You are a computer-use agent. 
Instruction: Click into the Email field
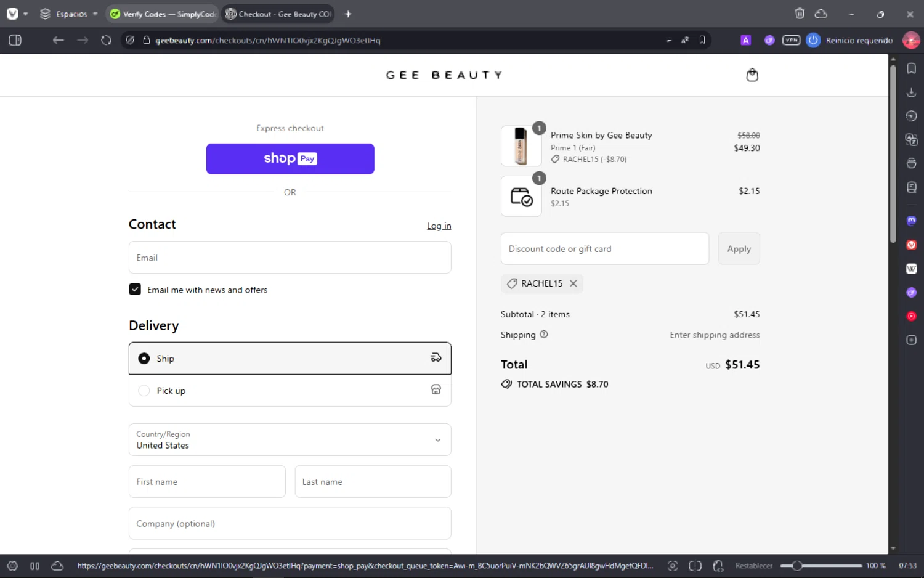pyautogui.click(x=290, y=258)
